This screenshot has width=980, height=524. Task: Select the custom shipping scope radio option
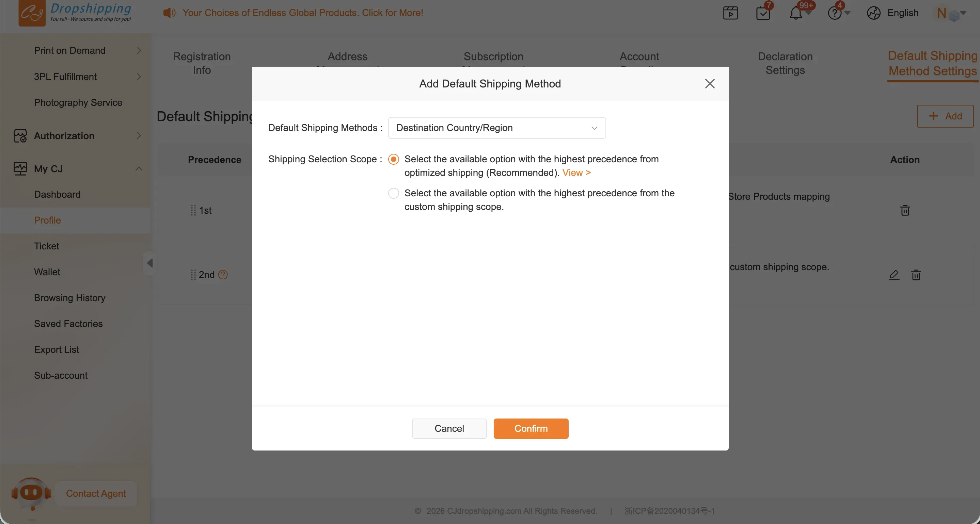pos(393,193)
